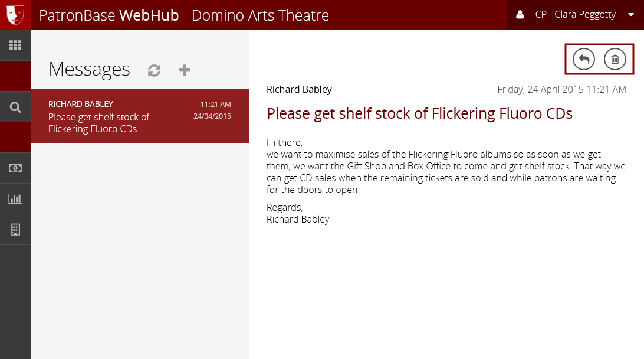The image size is (644, 359).
Task: Create a new message with plus icon
Action: 185,70
